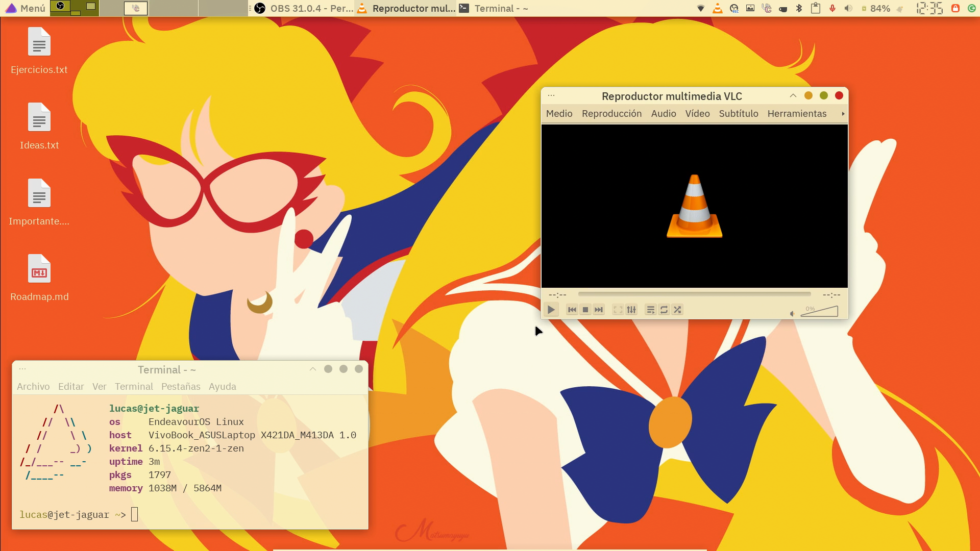Screen dimensions: 980x551
Task: Switch to first workspace in pager
Action: pyautogui.click(x=75, y=8)
